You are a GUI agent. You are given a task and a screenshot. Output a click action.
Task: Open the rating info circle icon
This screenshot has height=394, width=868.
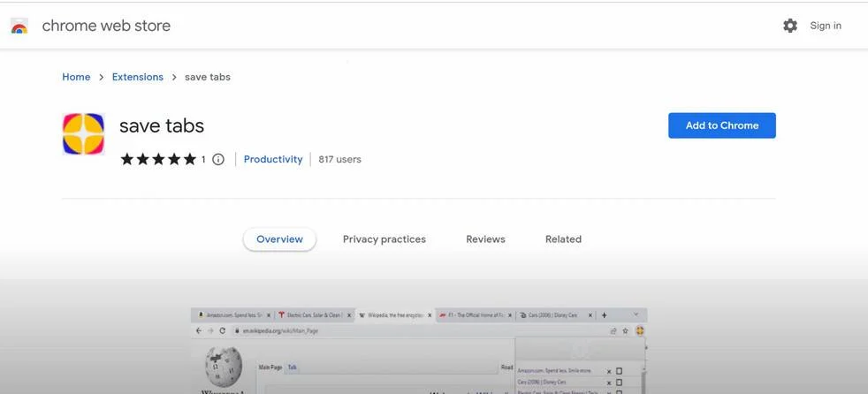(x=218, y=159)
